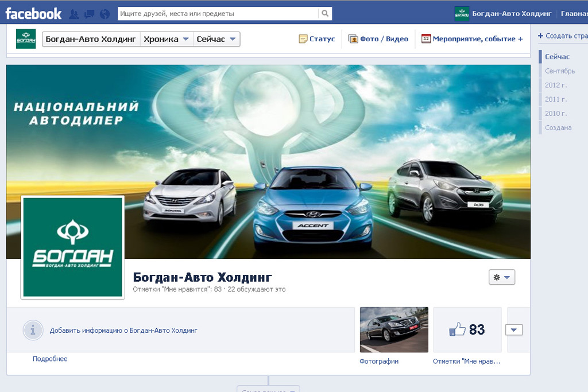Click the thumbs-up likes icon

point(457,329)
